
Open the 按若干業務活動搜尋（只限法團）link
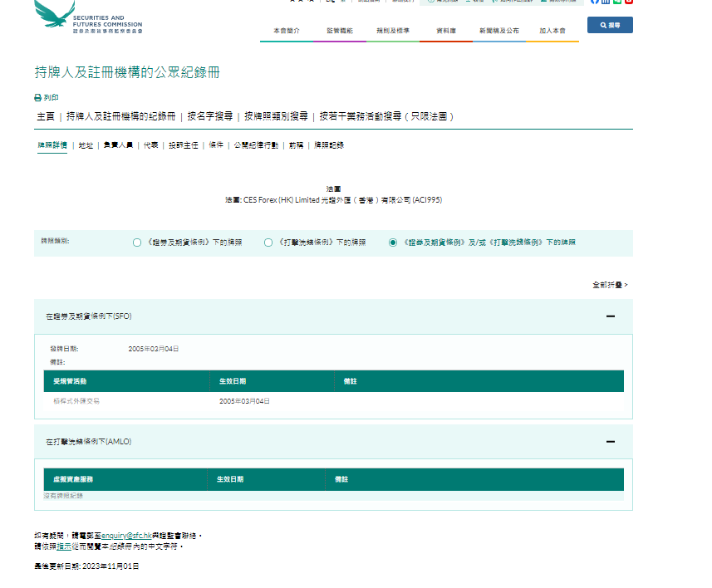386,117
